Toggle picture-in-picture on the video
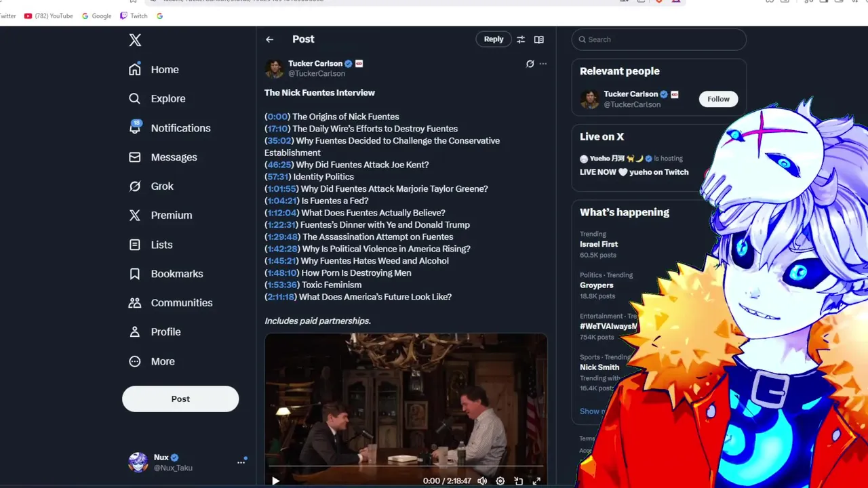This screenshot has height=488, width=868. pyautogui.click(x=518, y=481)
